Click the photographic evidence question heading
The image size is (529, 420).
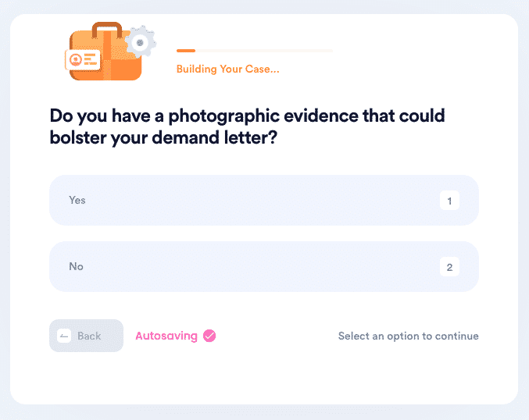(247, 126)
